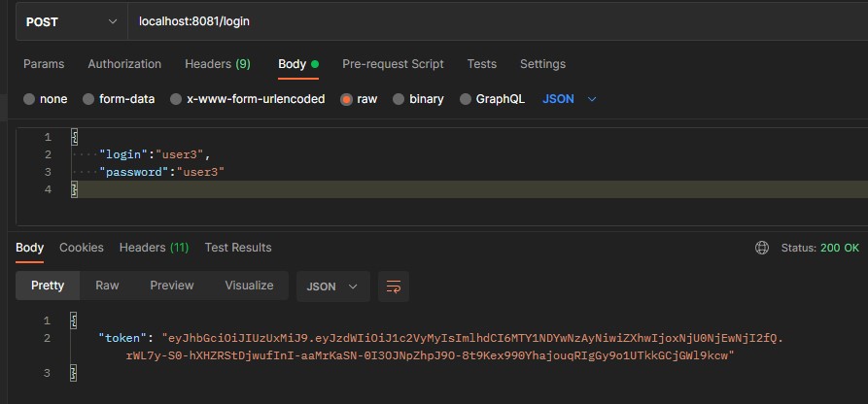868x404 pixels.
Task: Select the Pretty response view
Action: (x=48, y=286)
